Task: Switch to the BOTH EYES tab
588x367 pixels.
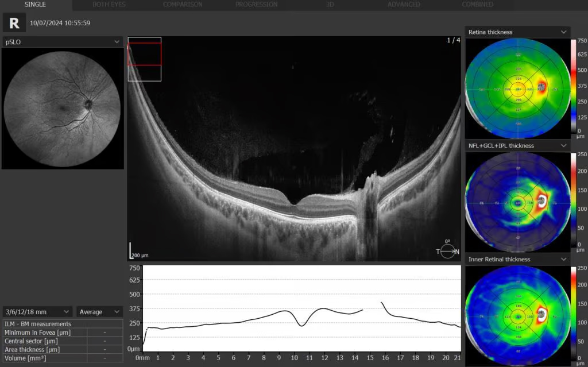Action: tap(109, 5)
